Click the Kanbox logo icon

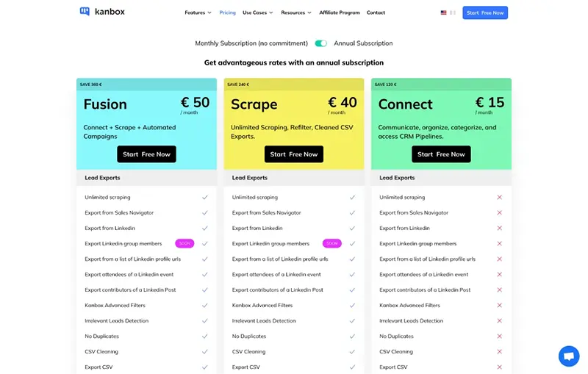pyautogui.click(x=85, y=12)
